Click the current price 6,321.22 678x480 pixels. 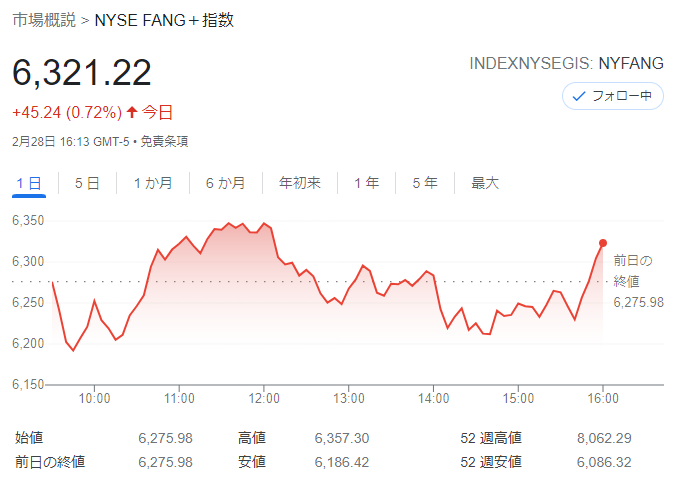pyautogui.click(x=82, y=73)
